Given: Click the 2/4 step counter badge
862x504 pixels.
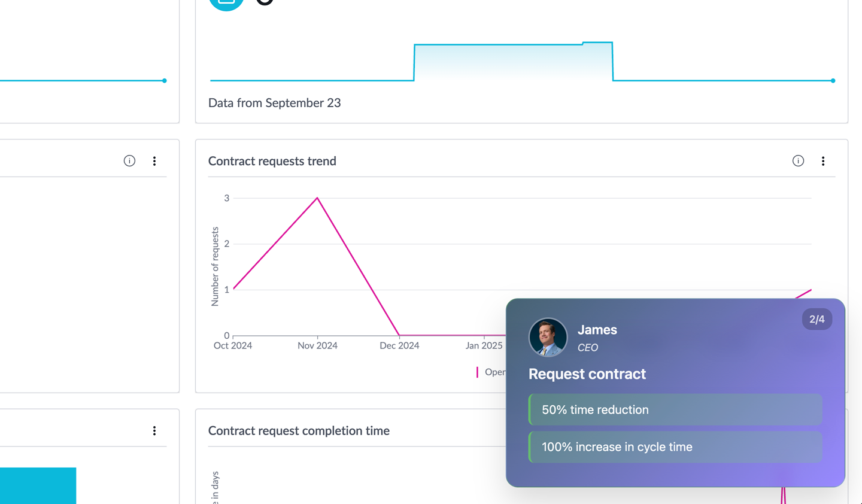Looking at the screenshot, I should (x=817, y=319).
